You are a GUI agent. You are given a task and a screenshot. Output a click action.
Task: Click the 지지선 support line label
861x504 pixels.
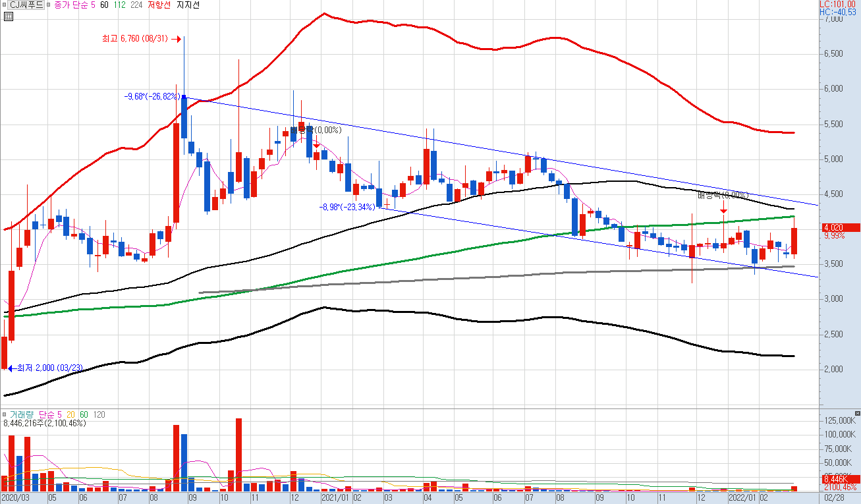[x=188, y=5]
